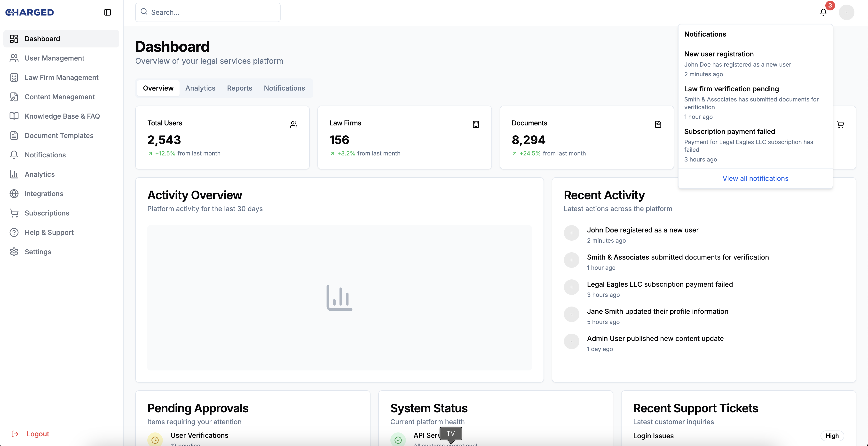This screenshot has height=446, width=868.
Task: Click the Document Templates page icon
Action: pyautogui.click(x=14, y=136)
